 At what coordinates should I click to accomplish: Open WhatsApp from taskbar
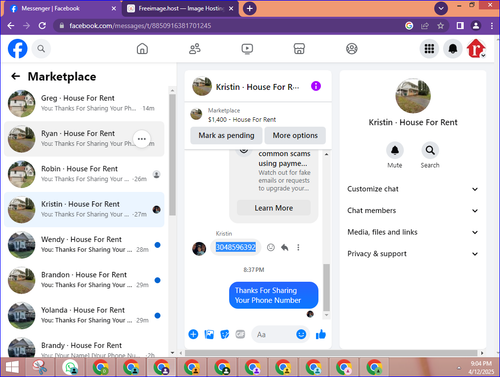tap(70, 367)
